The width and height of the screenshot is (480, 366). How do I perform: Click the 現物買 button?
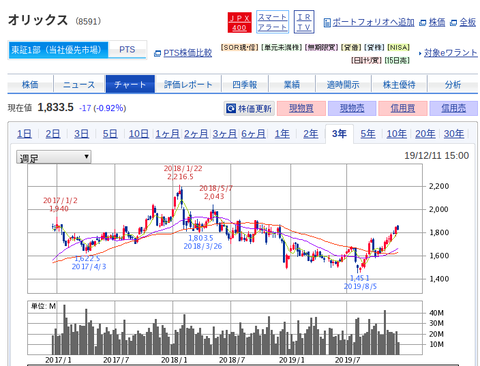pos(301,108)
